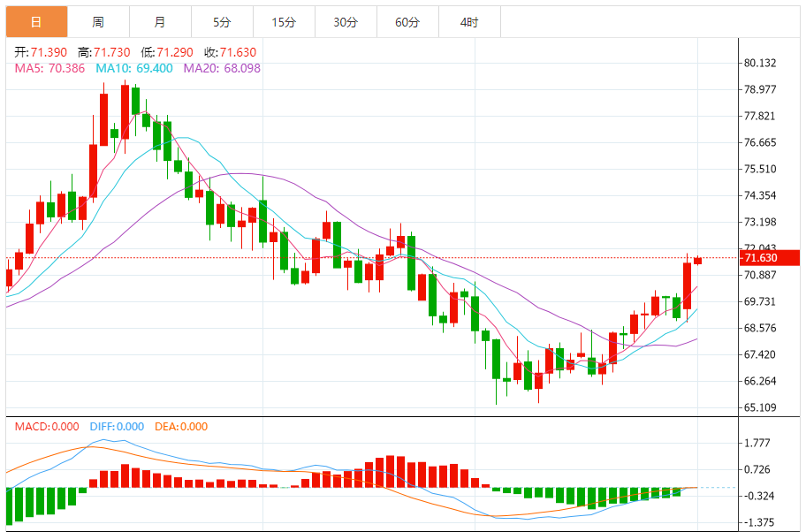
Task: Click the 68.576 price axis label
Action: [760, 328]
